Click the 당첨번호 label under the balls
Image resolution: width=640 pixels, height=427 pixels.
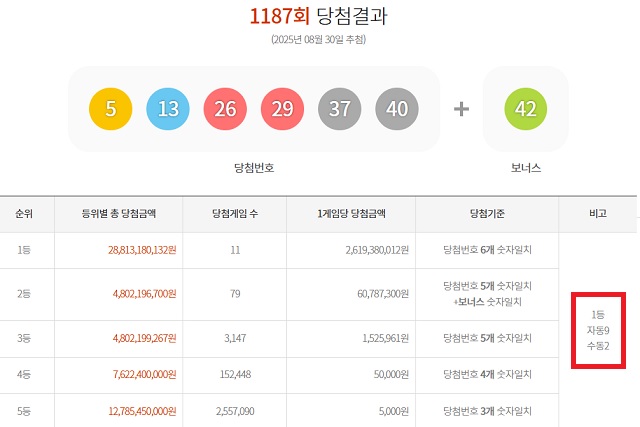click(253, 168)
